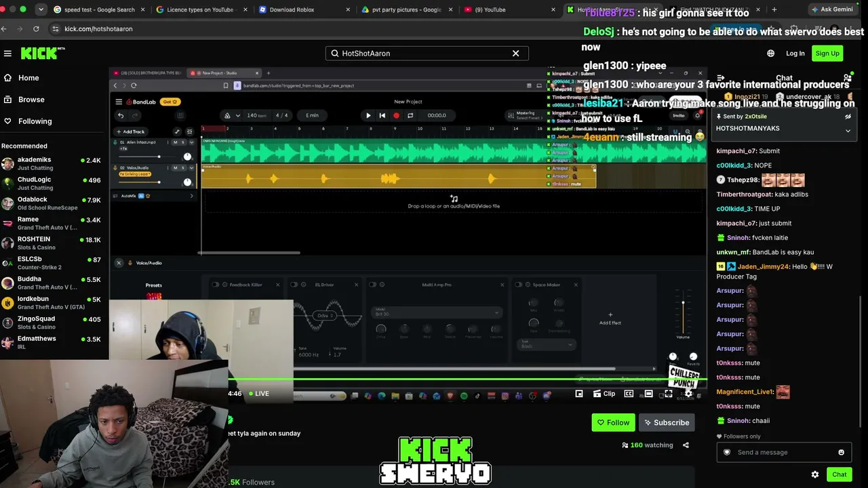Open the Kick hamburger sidebar menu
Viewport: 868px width, 488px height.
tap(7, 54)
